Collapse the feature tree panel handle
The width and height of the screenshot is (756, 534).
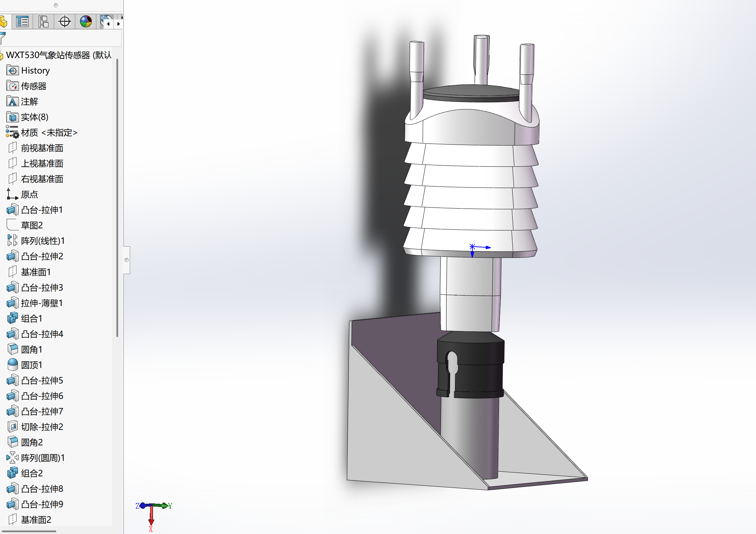tap(127, 260)
